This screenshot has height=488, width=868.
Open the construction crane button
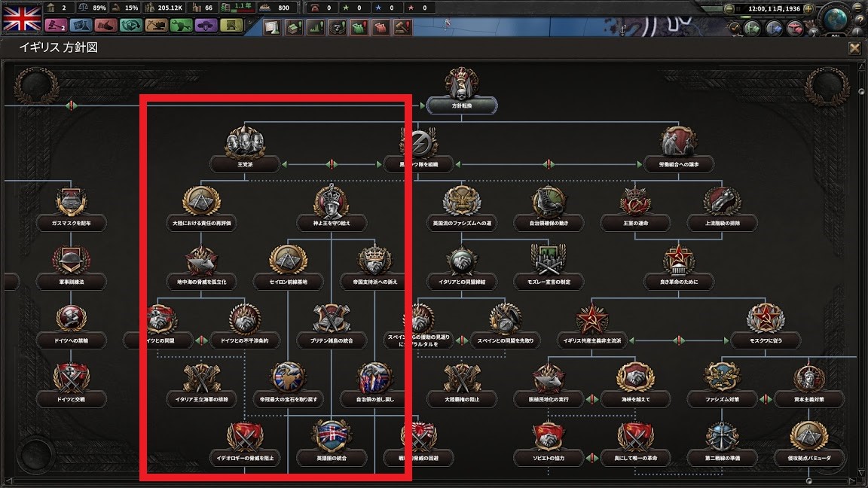pyautogui.click(x=156, y=26)
